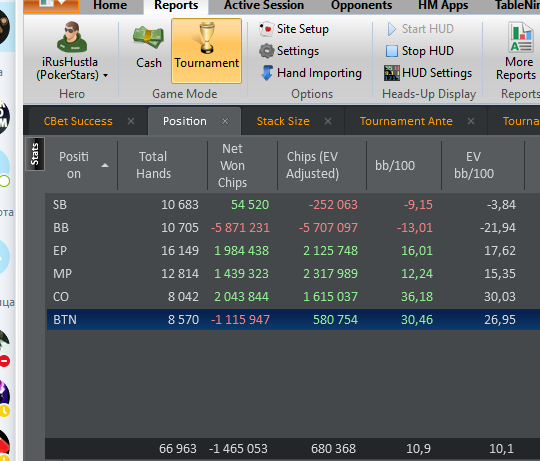Switch to the Stack Size tab
Screen dimensions: 540x461
[x=283, y=121]
